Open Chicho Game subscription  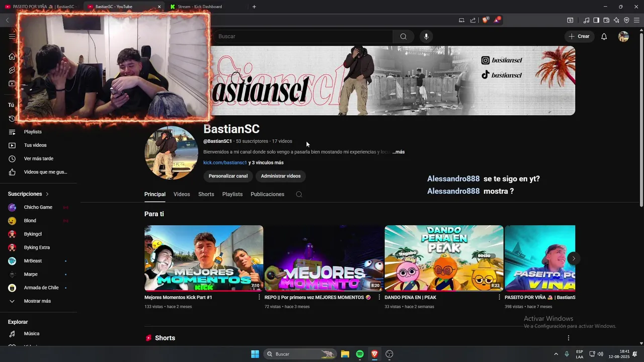[x=38, y=207]
